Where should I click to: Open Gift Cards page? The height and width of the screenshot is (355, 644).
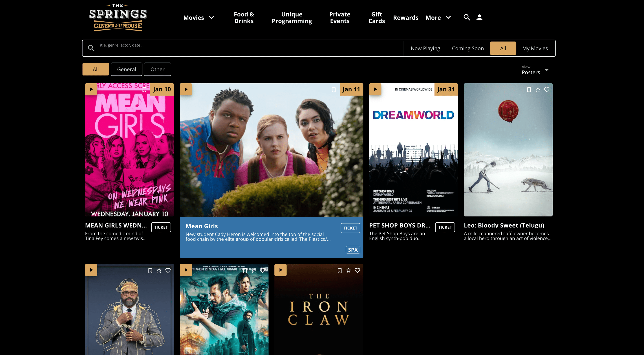point(376,17)
